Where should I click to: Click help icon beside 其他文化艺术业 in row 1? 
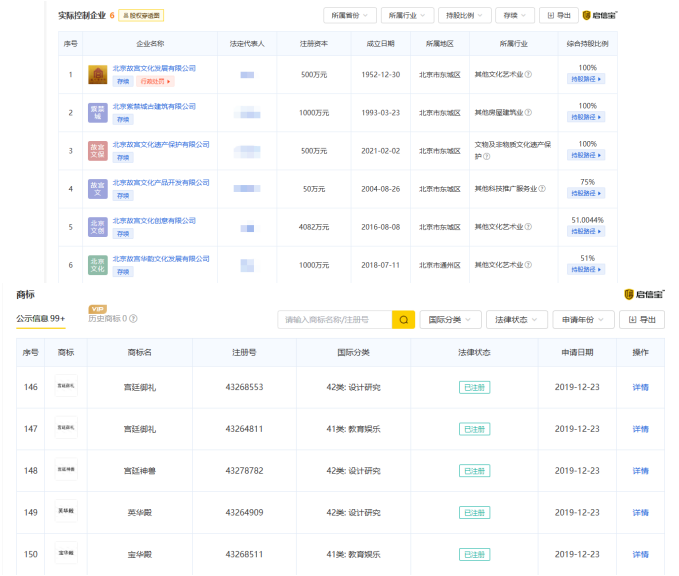528,74
